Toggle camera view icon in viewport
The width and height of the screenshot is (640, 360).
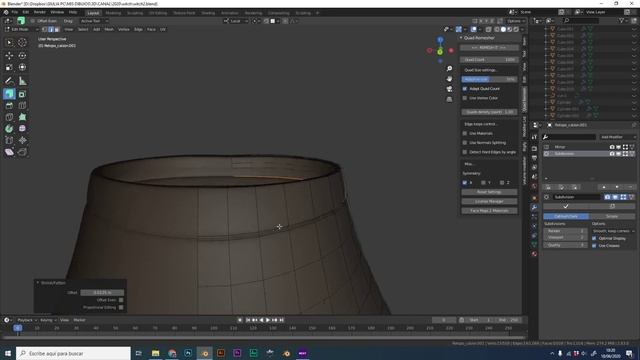pos(449,89)
